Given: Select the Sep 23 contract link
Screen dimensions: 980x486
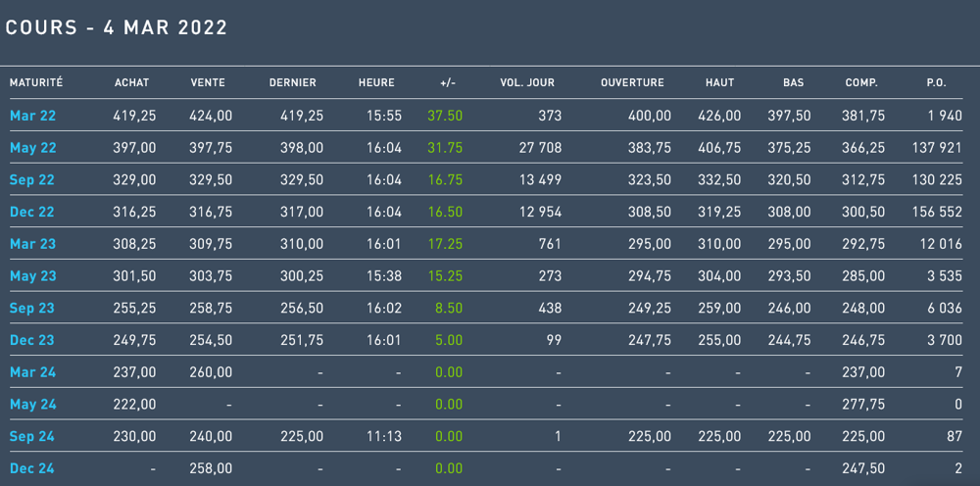Looking at the screenshot, I should pos(32,308).
